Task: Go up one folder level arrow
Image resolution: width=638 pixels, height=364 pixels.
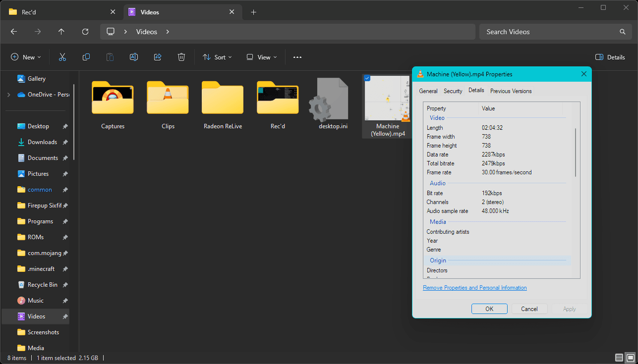Action: pyautogui.click(x=61, y=32)
